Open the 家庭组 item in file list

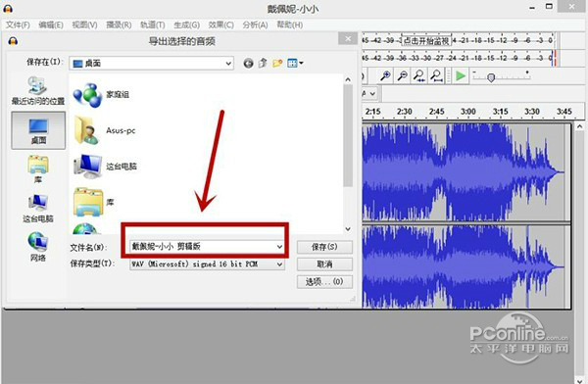click(x=101, y=94)
